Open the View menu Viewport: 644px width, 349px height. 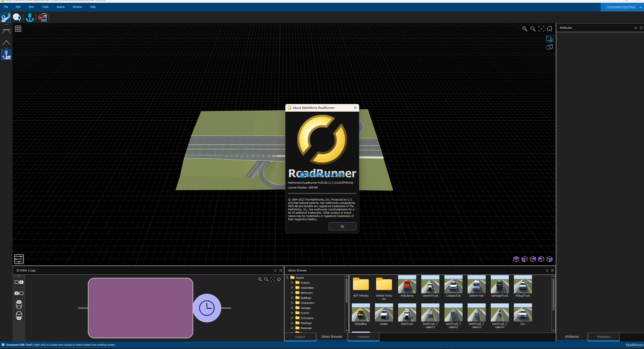tap(31, 7)
